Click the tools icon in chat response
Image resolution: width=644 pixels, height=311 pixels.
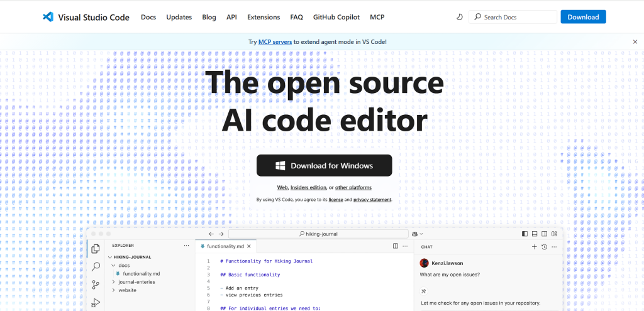425,291
